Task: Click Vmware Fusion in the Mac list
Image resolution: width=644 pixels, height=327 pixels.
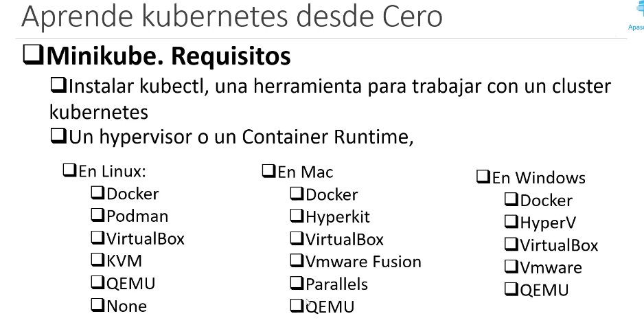Action: click(x=363, y=262)
